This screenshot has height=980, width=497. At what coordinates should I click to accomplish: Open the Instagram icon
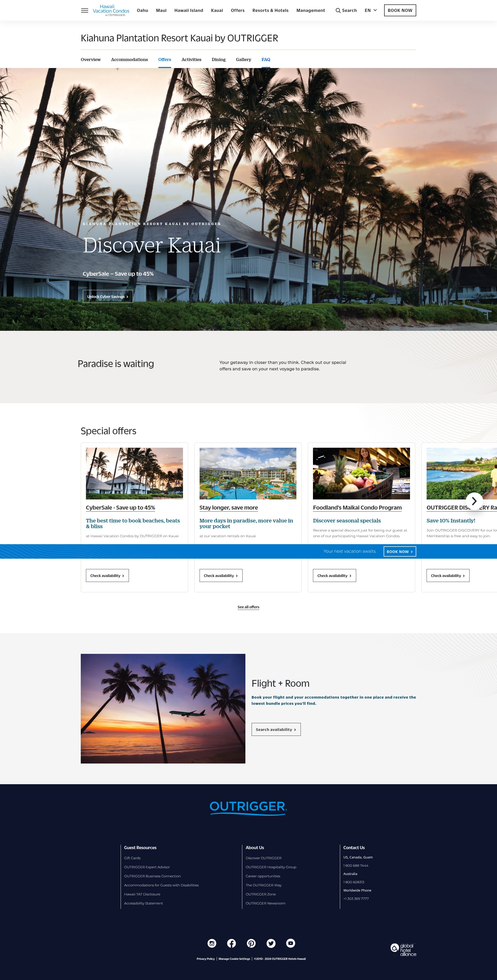[x=212, y=943]
